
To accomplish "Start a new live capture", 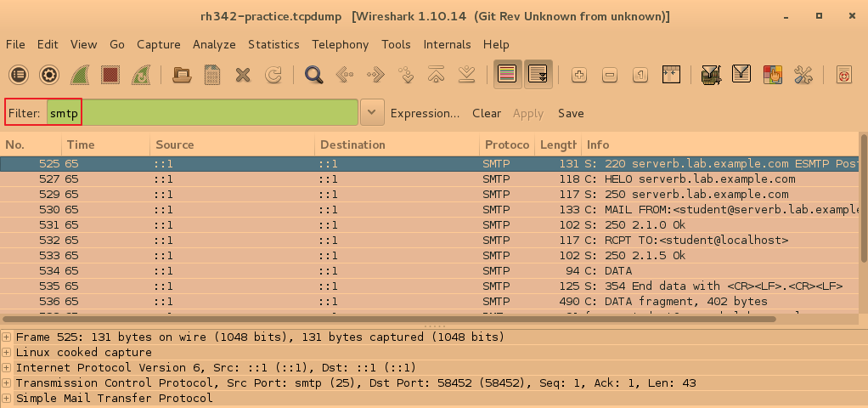I will [79, 75].
